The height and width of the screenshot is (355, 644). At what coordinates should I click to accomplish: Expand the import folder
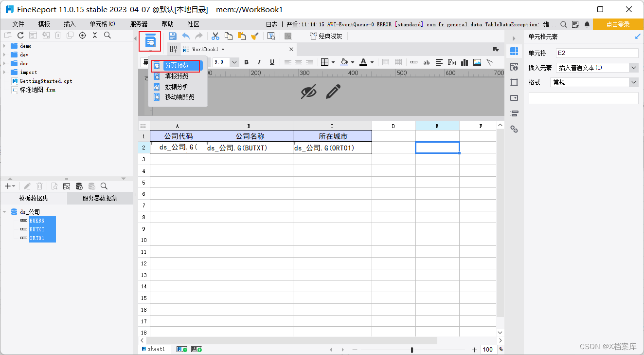click(x=4, y=72)
